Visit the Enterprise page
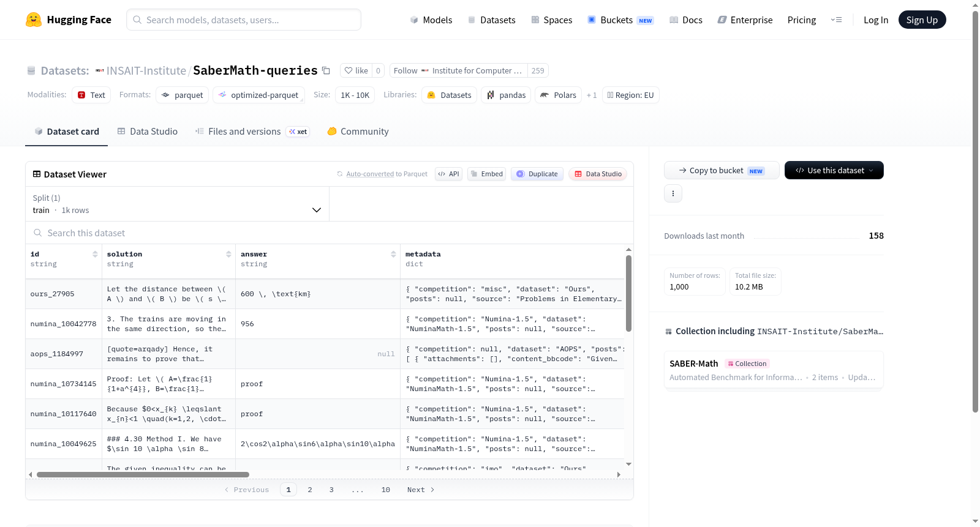Viewport: 980px width, 527px height. pyautogui.click(x=745, y=20)
